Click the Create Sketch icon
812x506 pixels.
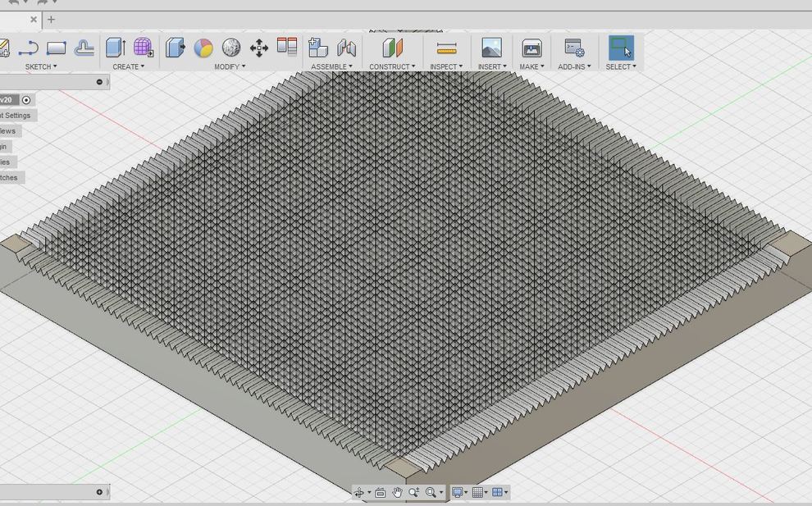click(4, 48)
